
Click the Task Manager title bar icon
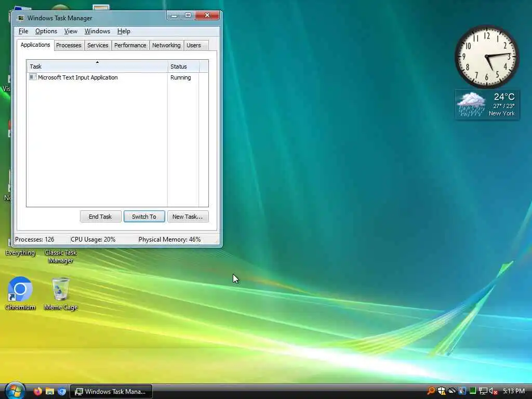[x=21, y=18]
